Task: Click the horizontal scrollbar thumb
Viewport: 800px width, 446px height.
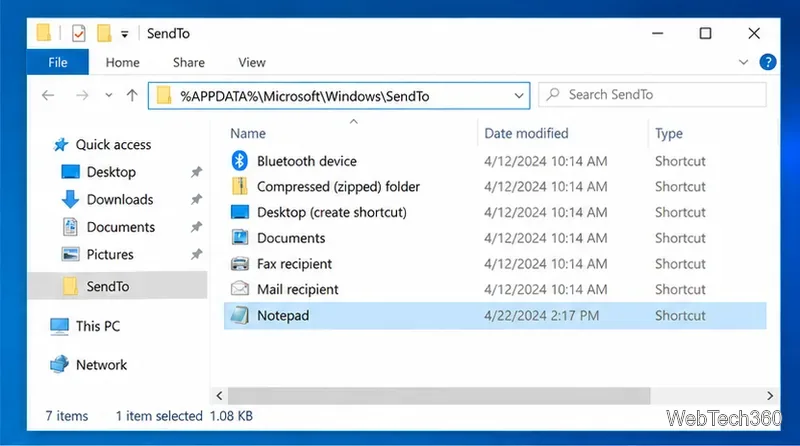Action: [439, 395]
